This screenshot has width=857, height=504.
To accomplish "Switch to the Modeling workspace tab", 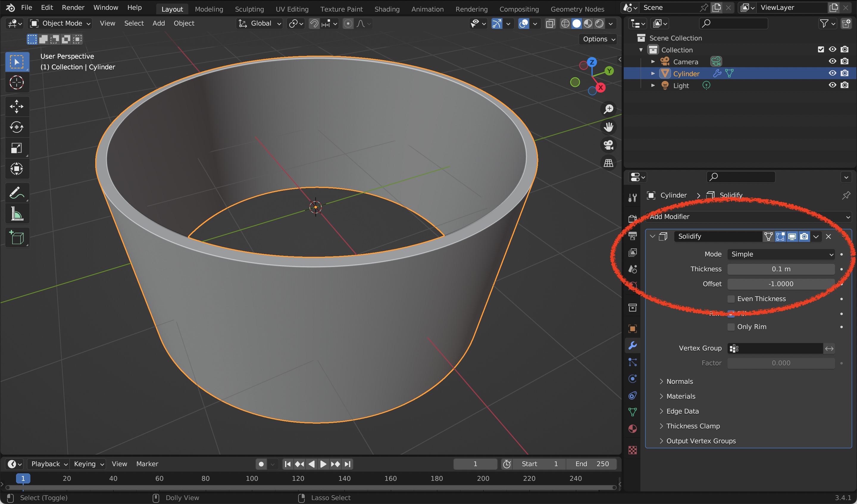I will 209,9.
